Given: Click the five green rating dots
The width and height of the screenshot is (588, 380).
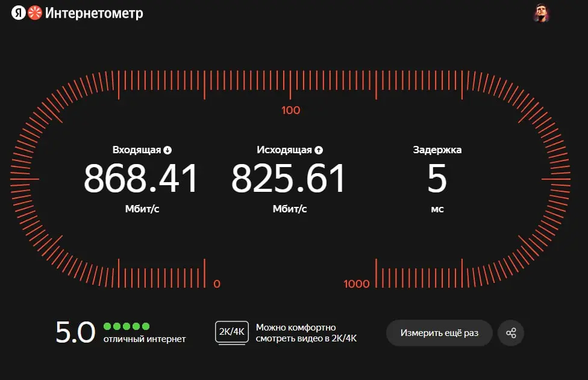Looking at the screenshot, I should (x=127, y=326).
